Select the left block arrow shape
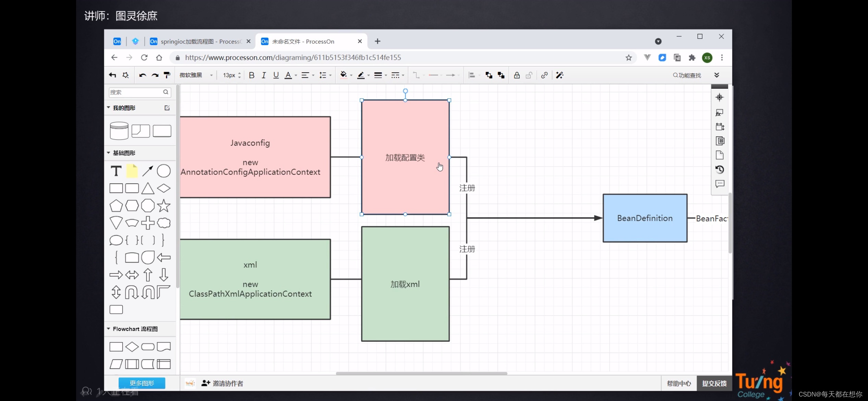The height and width of the screenshot is (401, 868). point(164,257)
